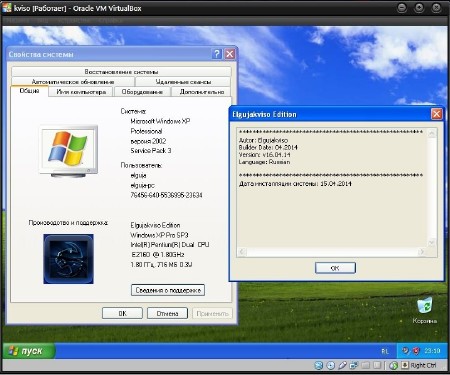Click the scroll right arrow in Elgujakviso text box
Viewport: 450px width, 375px height.
[x=422, y=252]
